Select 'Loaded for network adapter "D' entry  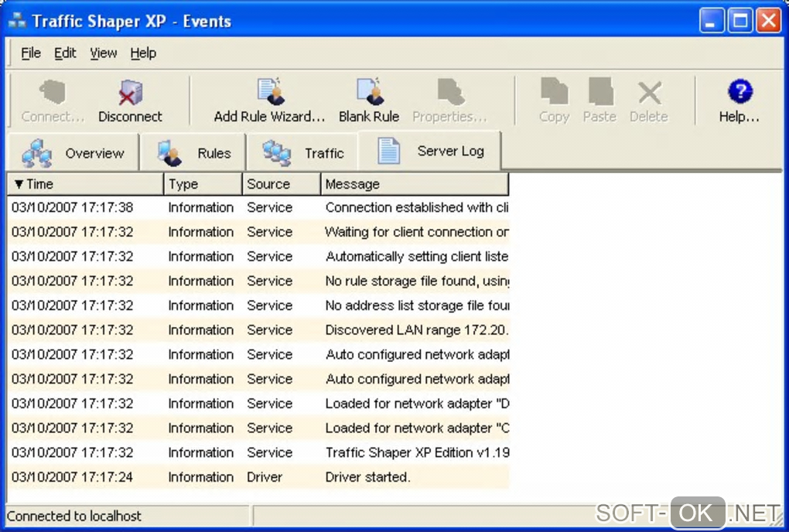(258, 404)
